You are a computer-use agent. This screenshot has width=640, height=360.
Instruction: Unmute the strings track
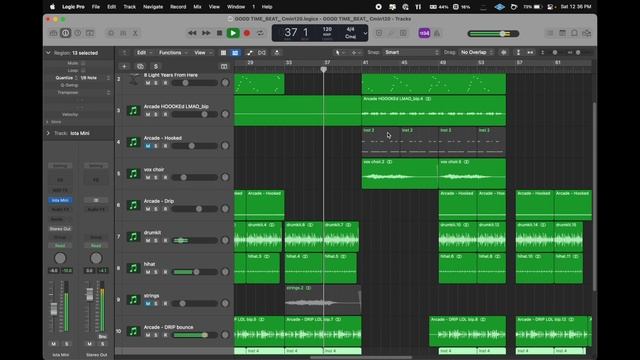coord(148,303)
